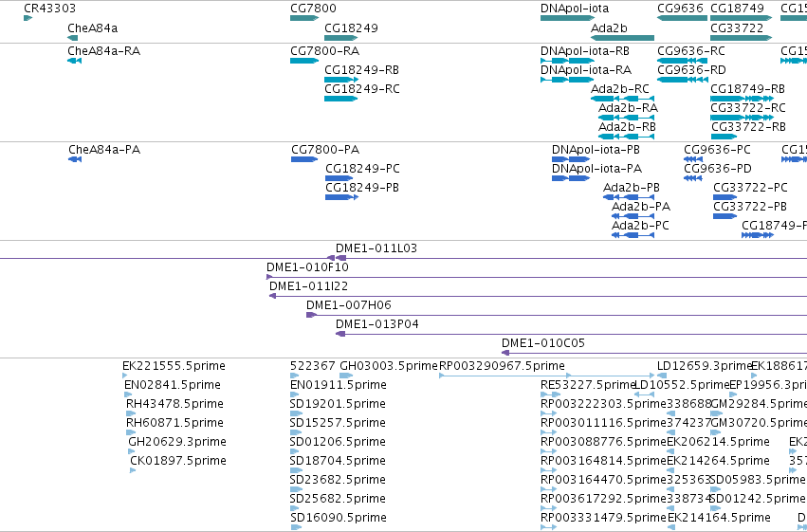Select the DME1-010F10 clone feature
Image resolution: width=807 pixels, height=532 pixels.
coord(537,277)
